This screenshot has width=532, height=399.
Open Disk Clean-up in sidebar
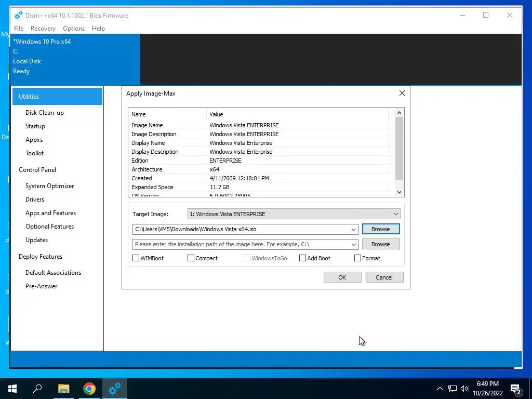pyautogui.click(x=45, y=113)
